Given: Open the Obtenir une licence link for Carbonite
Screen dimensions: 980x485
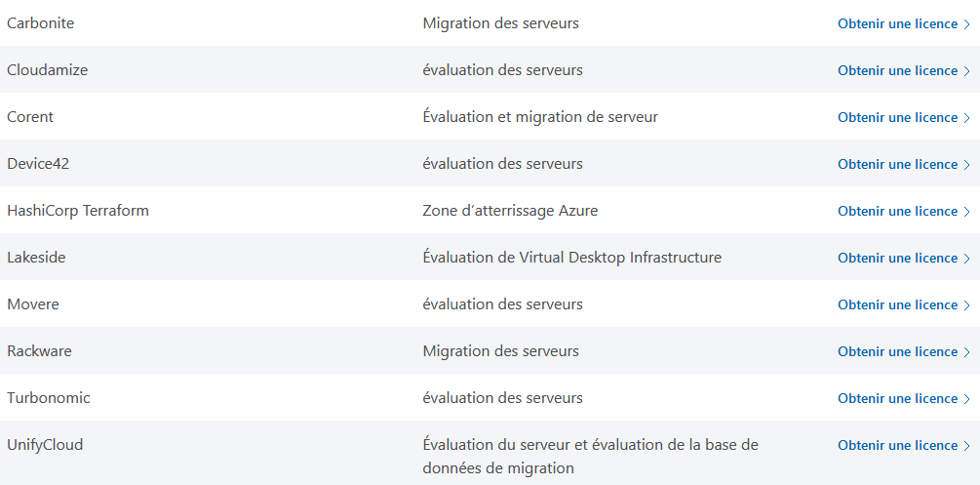Looking at the screenshot, I should [904, 23].
